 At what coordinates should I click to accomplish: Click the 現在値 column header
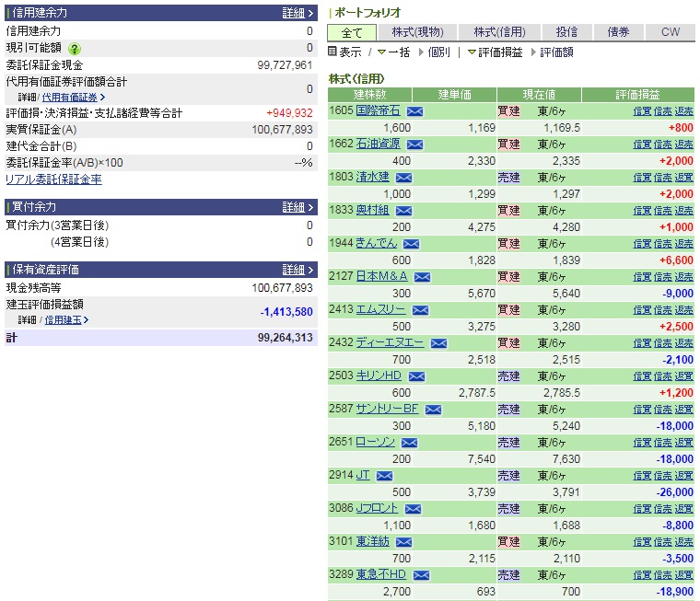tap(540, 95)
